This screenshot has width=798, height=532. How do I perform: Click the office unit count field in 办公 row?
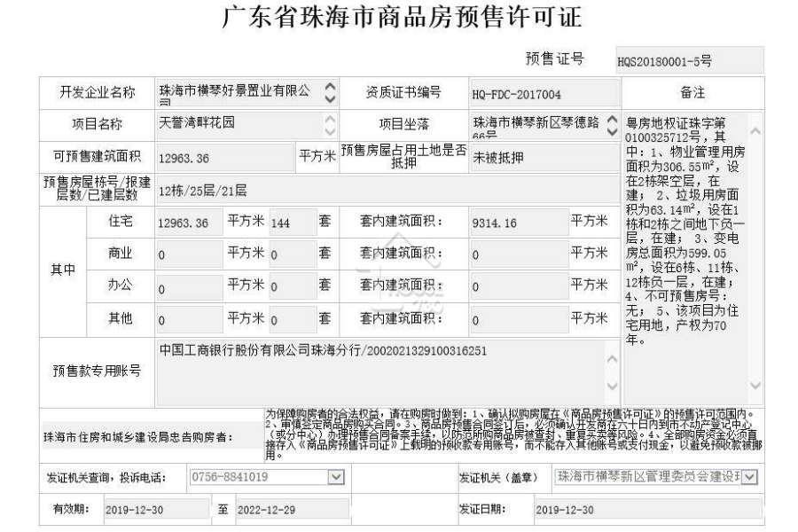click(x=293, y=287)
